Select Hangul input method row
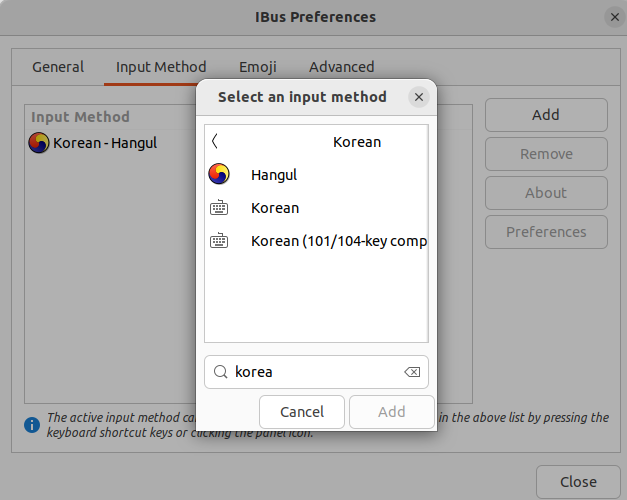This screenshot has height=500, width=627. 316,174
